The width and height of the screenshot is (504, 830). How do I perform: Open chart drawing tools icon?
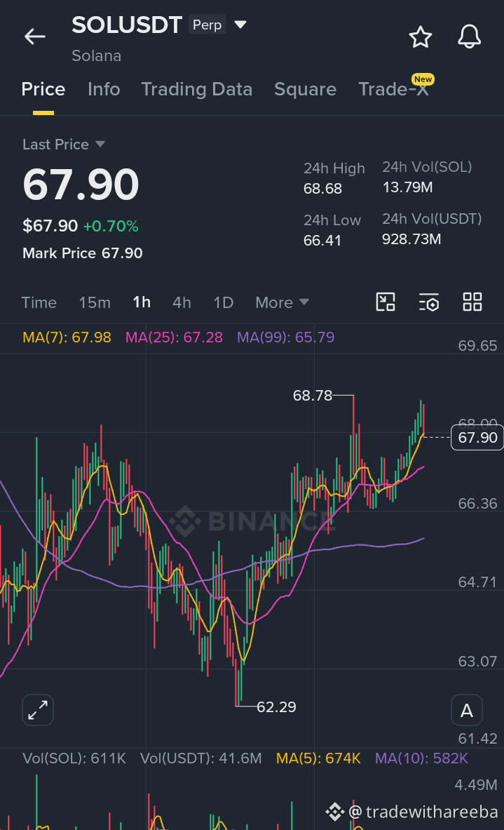tap(386, 302)
